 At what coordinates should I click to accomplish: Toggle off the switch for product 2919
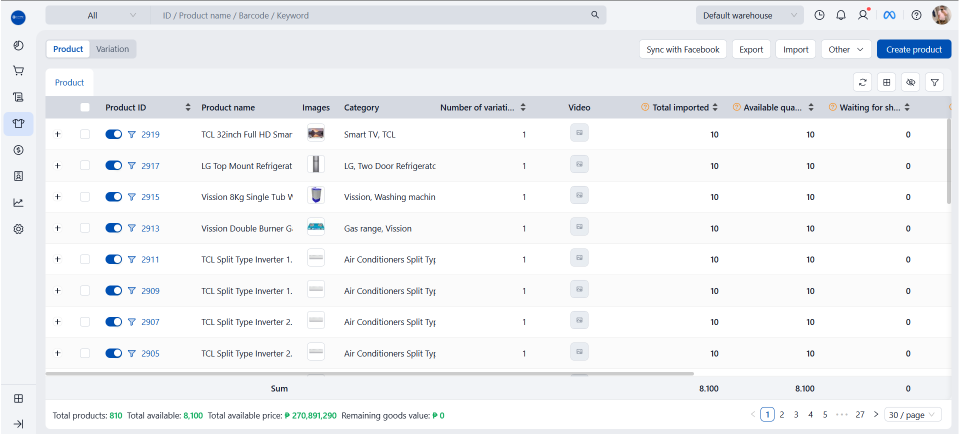[113, 134]
